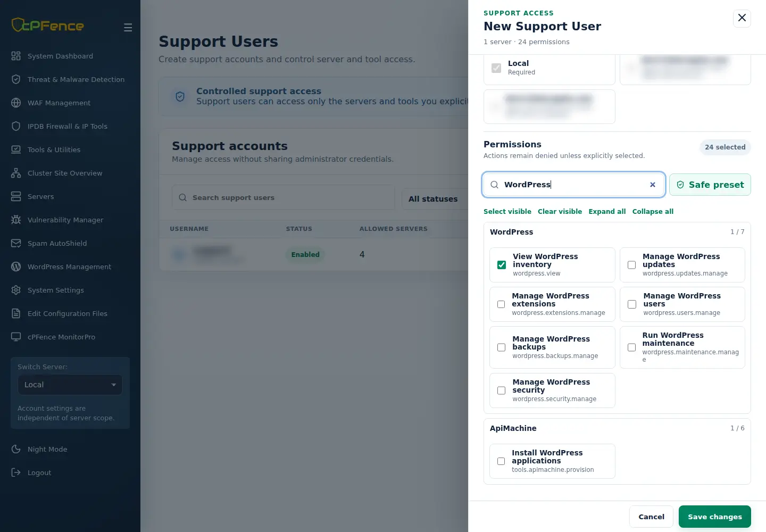Screen dimensions: 766x532
Task: Collapse the ApiMachine permission group header
Action: point(617,428)
